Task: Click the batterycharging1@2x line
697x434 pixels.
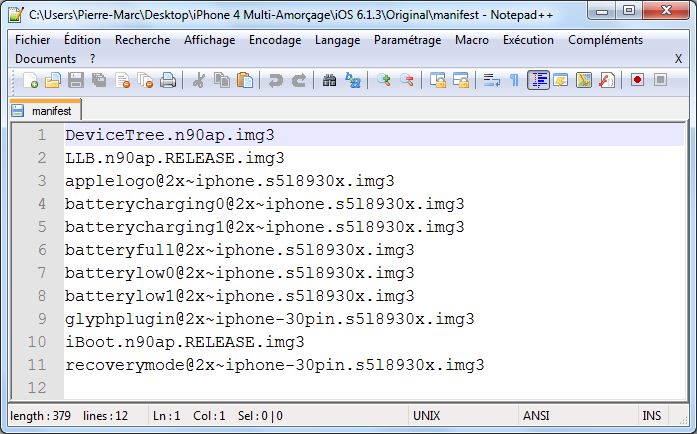Action: (x=265, y=227)
